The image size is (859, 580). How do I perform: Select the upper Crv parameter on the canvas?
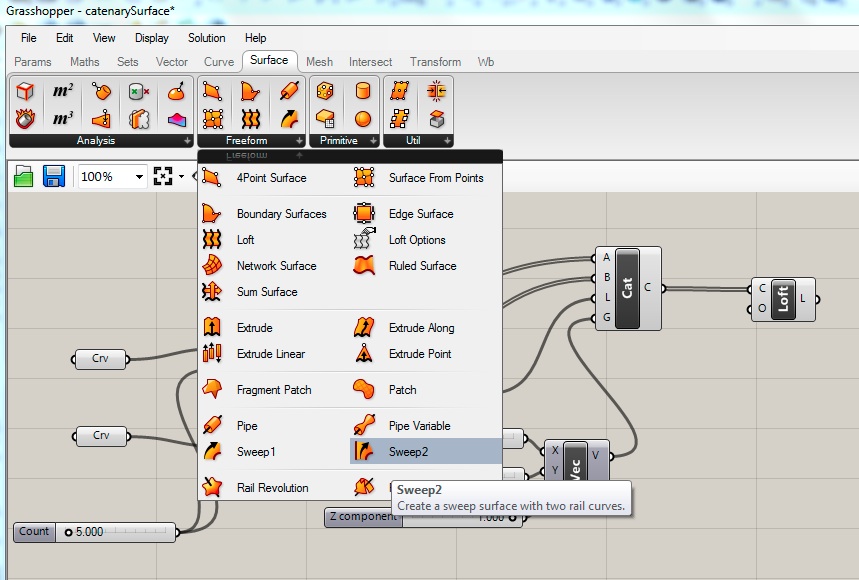click(100, 359)
